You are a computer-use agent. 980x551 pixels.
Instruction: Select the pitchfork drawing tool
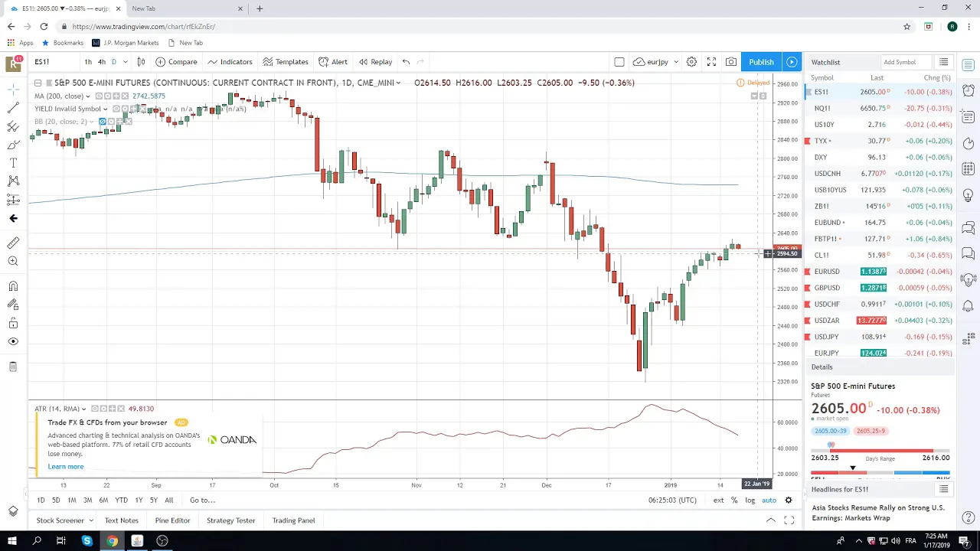(x=13, y=126)
